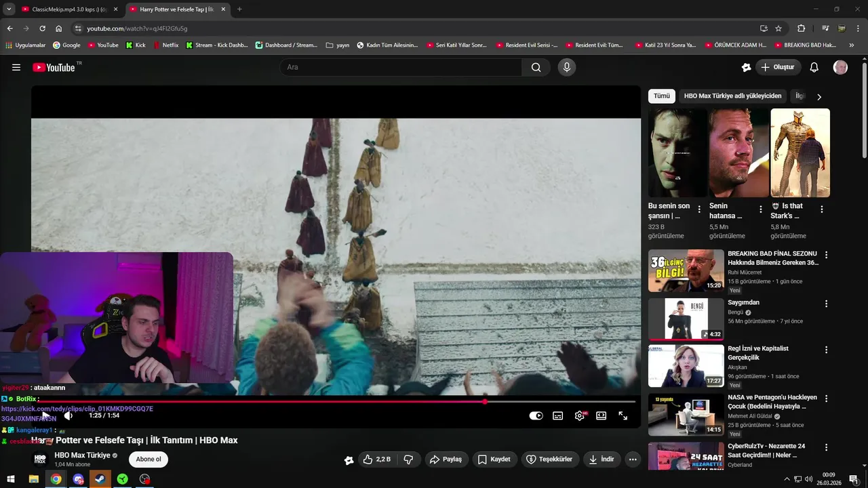Open the BREAKING BAD FİNAL SEZONU thumbnail

(686, 271)
